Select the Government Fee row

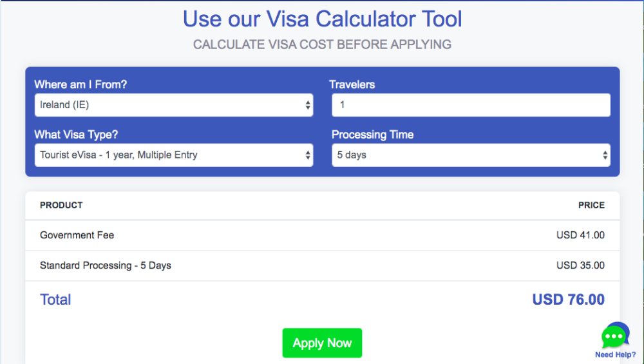click(x=323, y=235)
